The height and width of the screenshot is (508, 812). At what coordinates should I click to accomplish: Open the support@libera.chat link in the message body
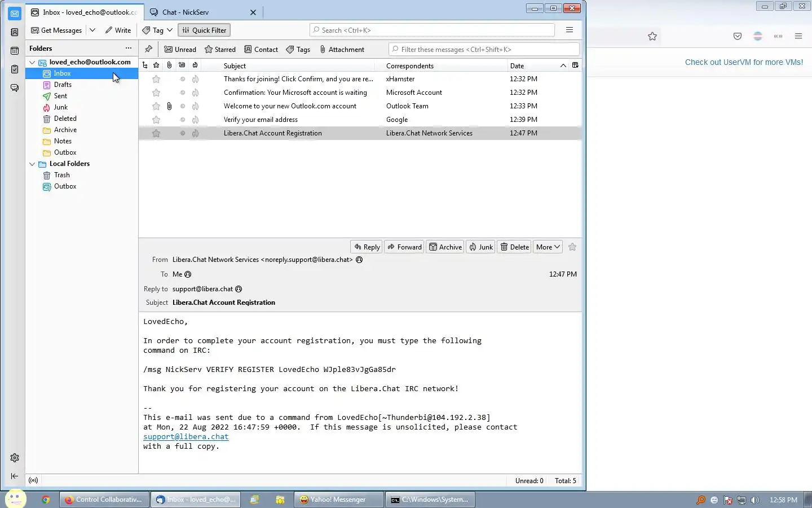(186, 436)
